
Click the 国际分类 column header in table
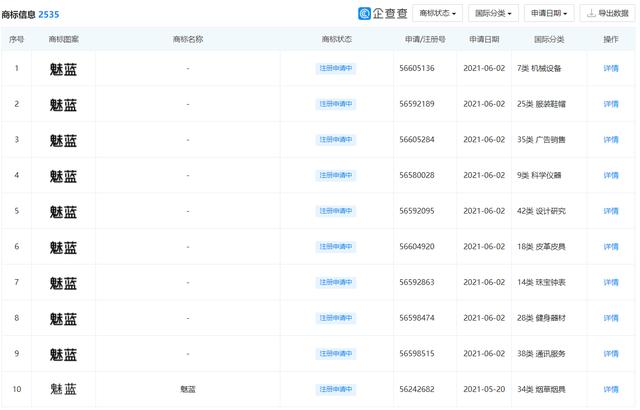pyautogui.click(x=549, y=39)
